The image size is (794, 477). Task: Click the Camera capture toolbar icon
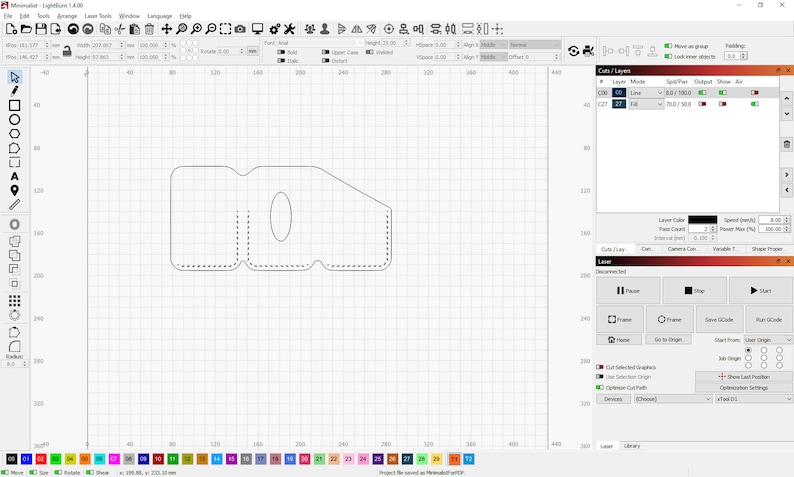point(240,29)
